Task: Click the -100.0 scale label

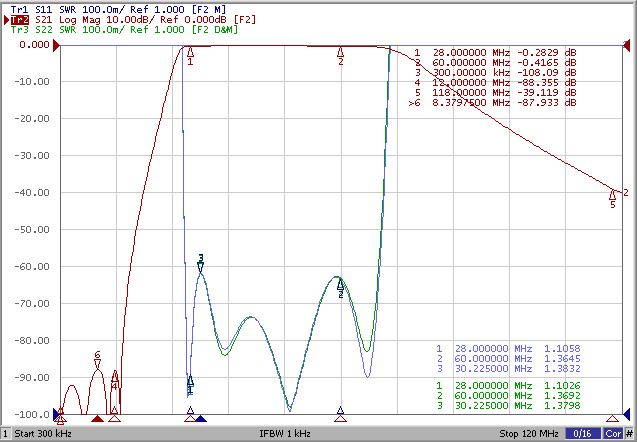Action: point(32,414)
